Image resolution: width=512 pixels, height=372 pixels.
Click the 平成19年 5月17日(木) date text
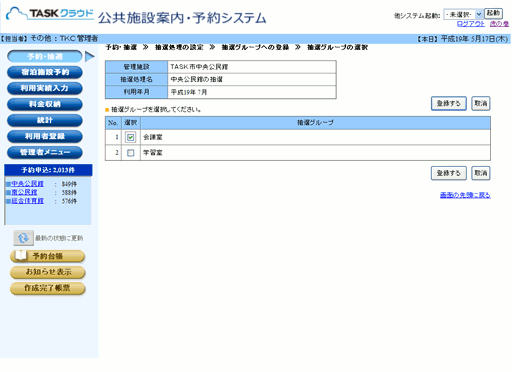point(474,39)
